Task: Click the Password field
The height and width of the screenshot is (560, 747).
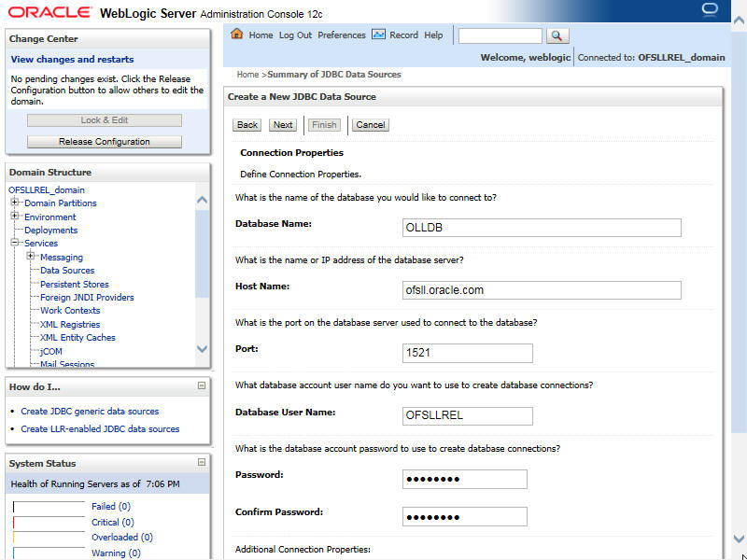Action: click(464, 479)
